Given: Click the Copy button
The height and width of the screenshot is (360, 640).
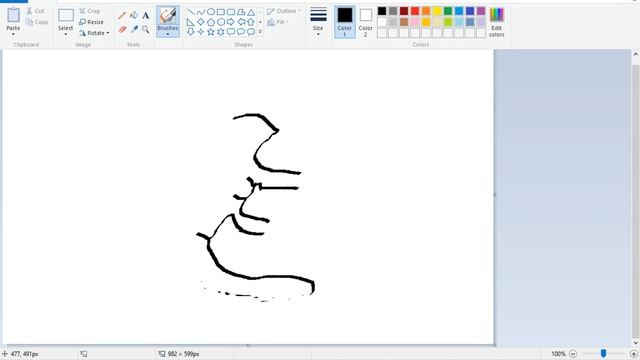Looking at the screenshot, I should pyautogui.click(x=36, y=22).
